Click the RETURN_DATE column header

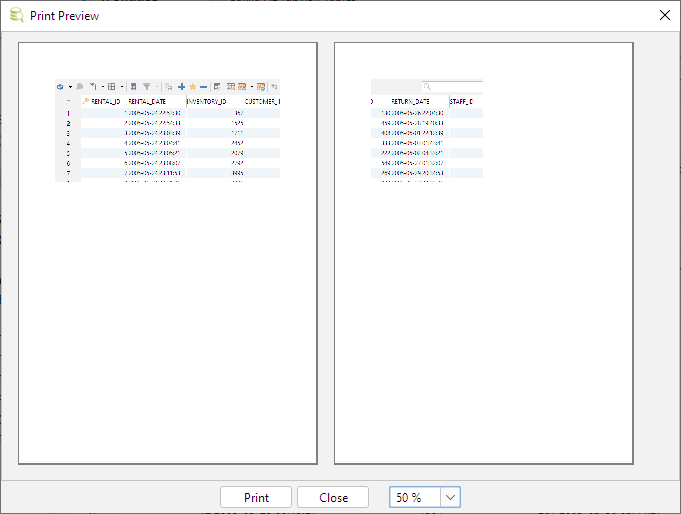410,101
